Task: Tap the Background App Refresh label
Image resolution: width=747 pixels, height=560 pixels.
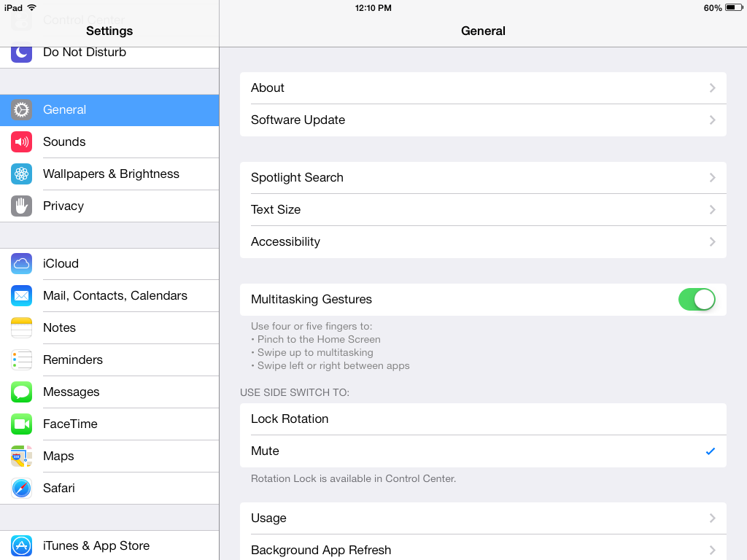Action: 321,550
